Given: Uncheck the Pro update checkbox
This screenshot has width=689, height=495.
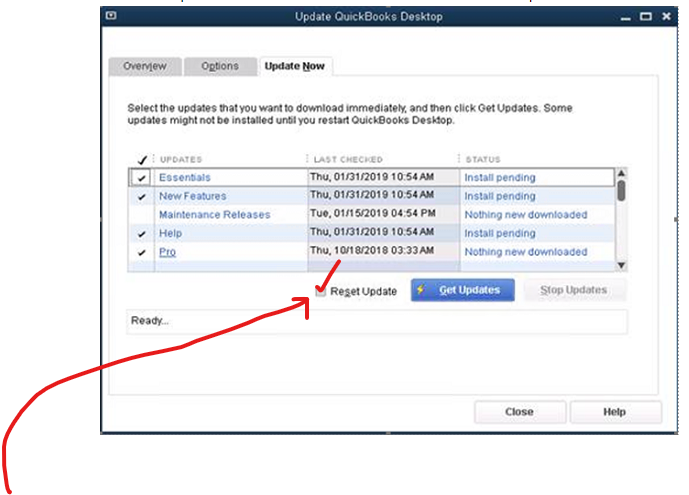Looking at the screenshot, I should click(141, 253).
